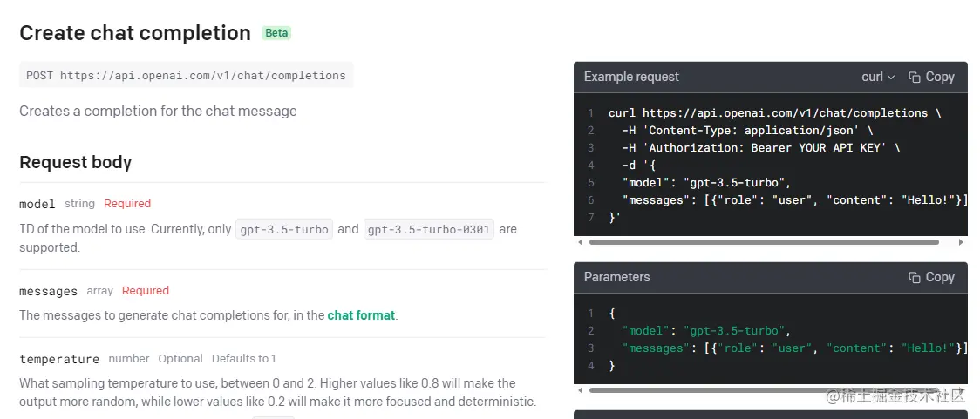Viewport: 980px width, 419px height.
Task: Open the curl language dropdown
Action: pos(878,78)
